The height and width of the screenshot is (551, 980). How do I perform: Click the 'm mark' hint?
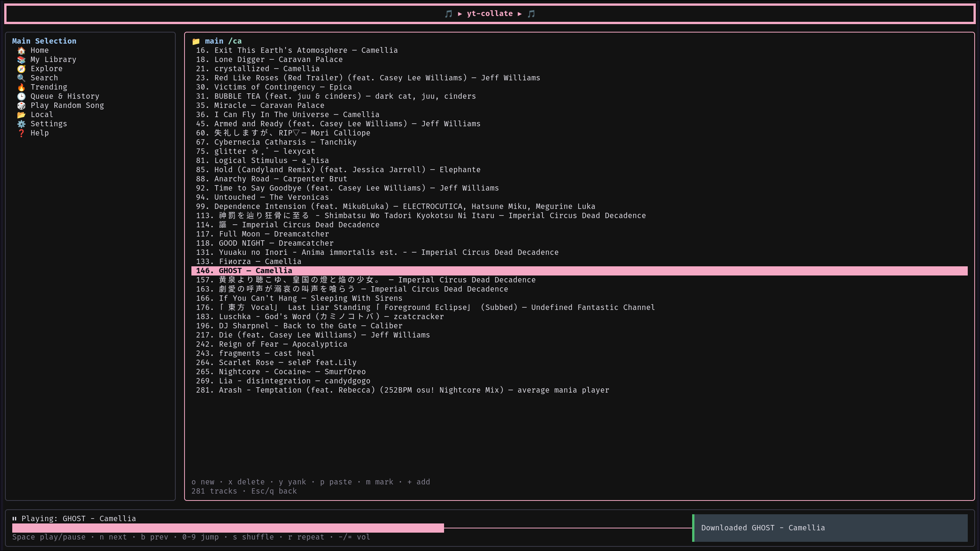click(380, 482)
